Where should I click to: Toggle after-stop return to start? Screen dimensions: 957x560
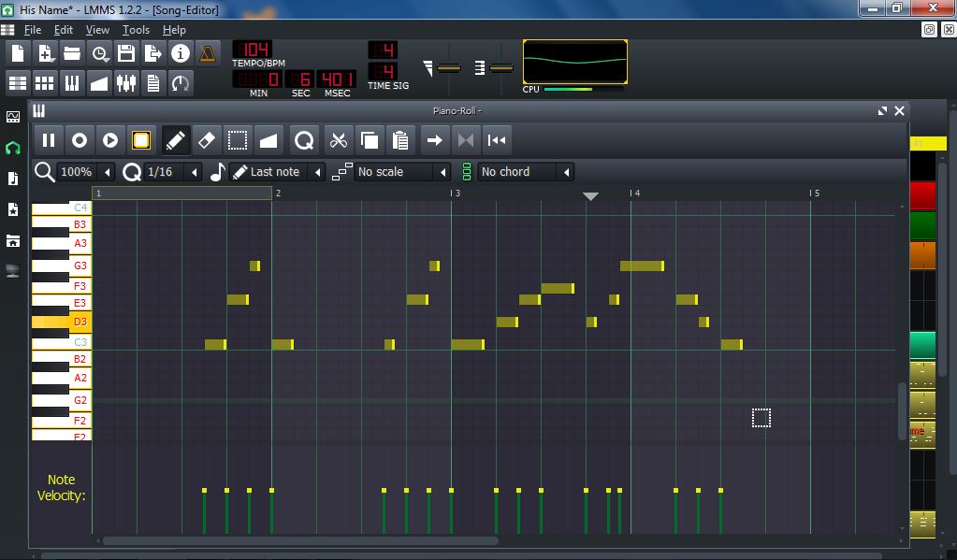tap(497, 140)
